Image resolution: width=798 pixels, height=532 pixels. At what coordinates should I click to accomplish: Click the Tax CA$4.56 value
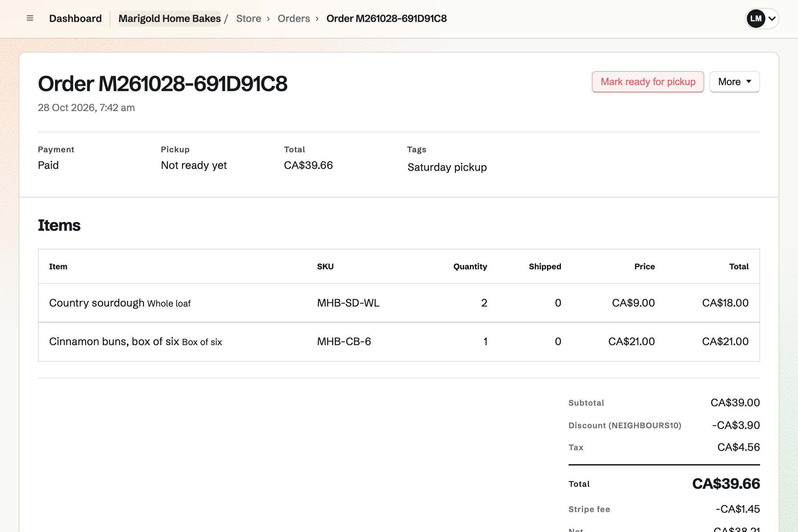coord(738,447)
